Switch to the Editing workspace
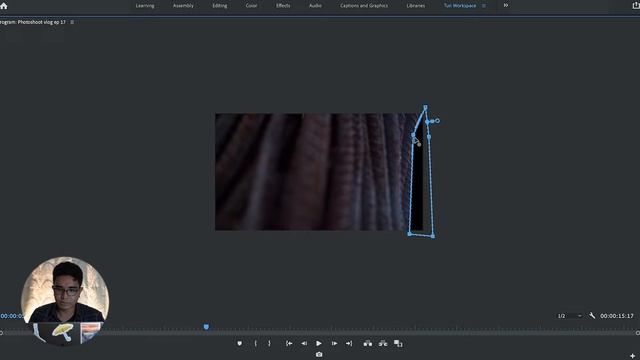This screenshot has width=640, height=360. [220, 6]
